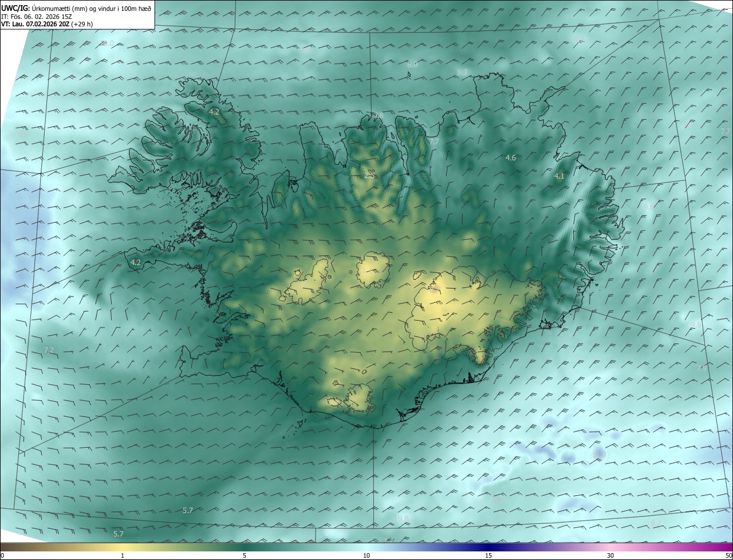733x560 pixels.
Task: Click the 4.2 value over the Westfjords
Action: point(214,112)
